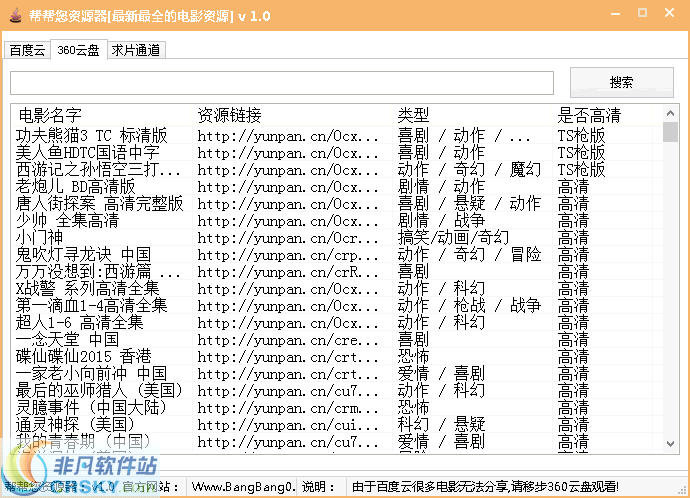Image resolution: width=690 pixels, height=498 pixels.
Task: Click TS枪版 cell for 功夫熊猫3
Action: click(x=581, y=135)
